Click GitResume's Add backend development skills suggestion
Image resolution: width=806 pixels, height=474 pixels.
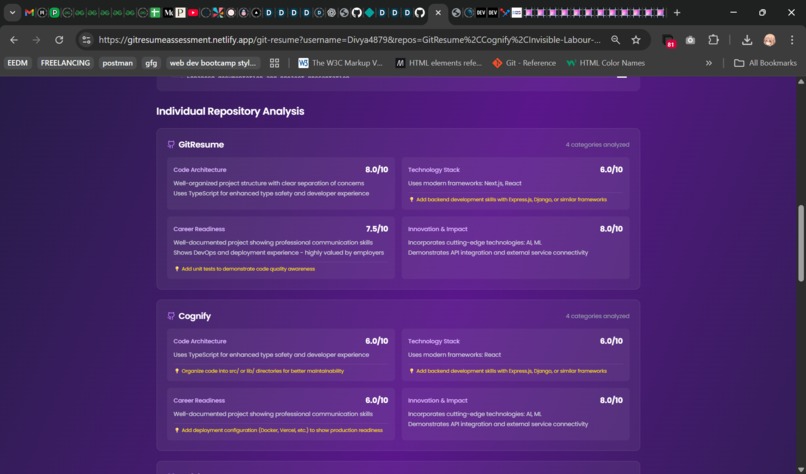511,199
